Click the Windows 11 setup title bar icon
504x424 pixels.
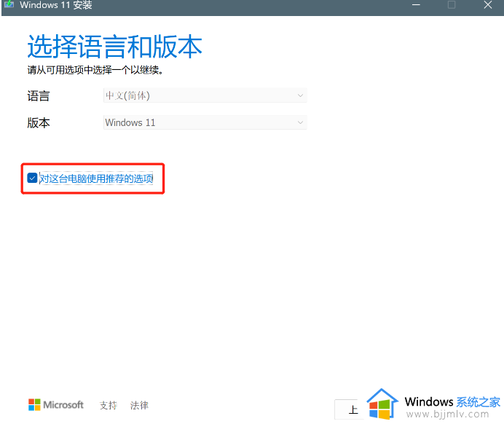pyautogui.click(x=9, y=4)
